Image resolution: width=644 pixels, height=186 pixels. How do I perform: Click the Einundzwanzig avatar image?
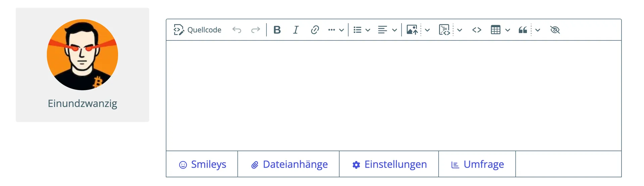click(x=83, y=55)
